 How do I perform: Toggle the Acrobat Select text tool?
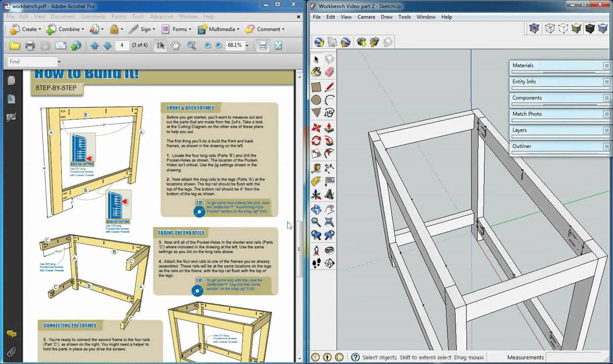point(160,45)
